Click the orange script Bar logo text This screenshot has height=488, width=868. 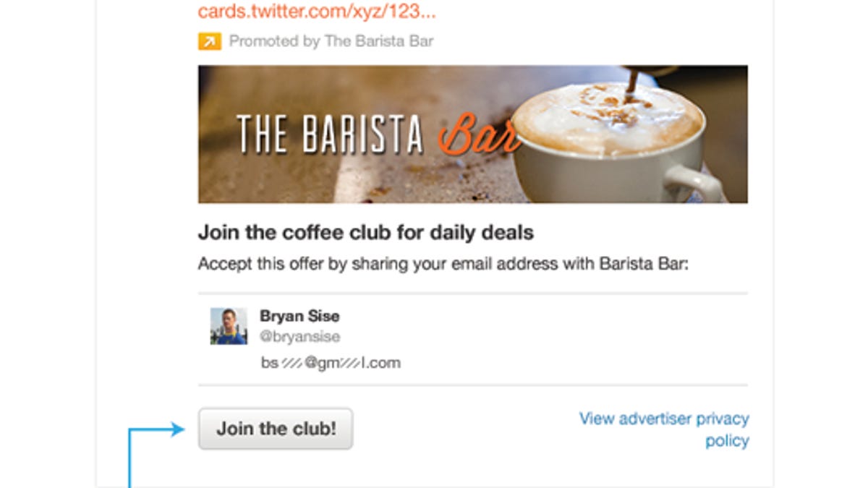(x=478, y=135)
